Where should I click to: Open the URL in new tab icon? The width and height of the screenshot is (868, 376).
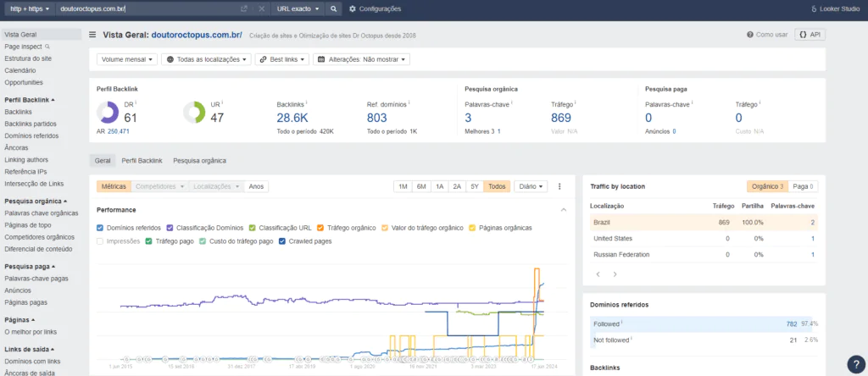[244, 8]
